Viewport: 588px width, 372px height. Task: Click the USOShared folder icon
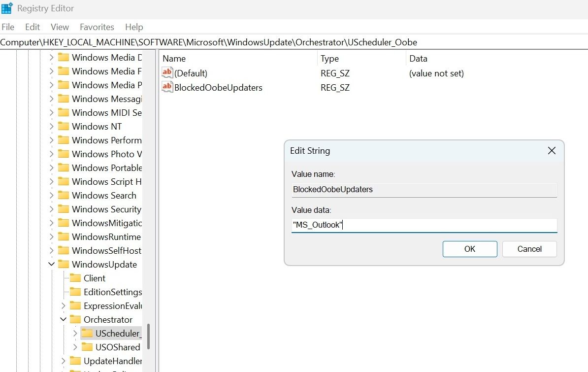87,347
